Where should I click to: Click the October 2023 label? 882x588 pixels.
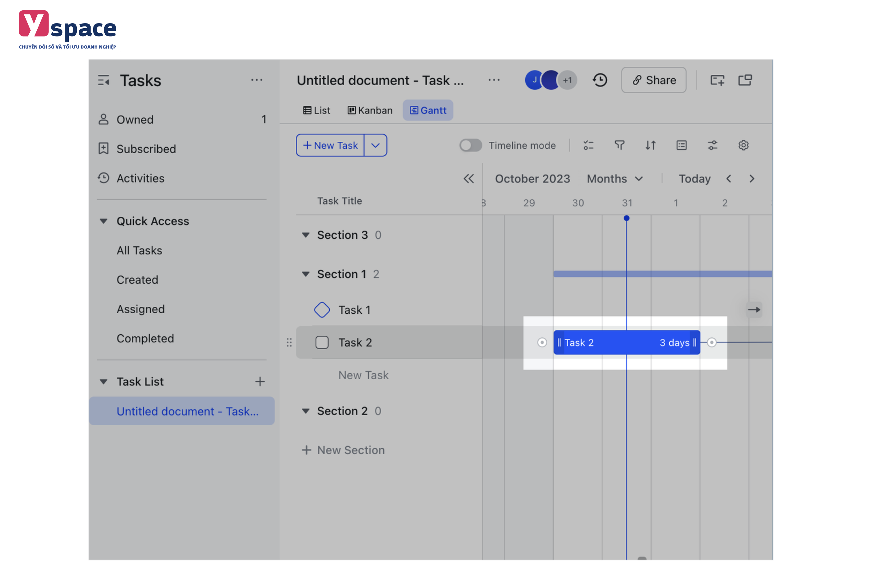click(532, 178)
